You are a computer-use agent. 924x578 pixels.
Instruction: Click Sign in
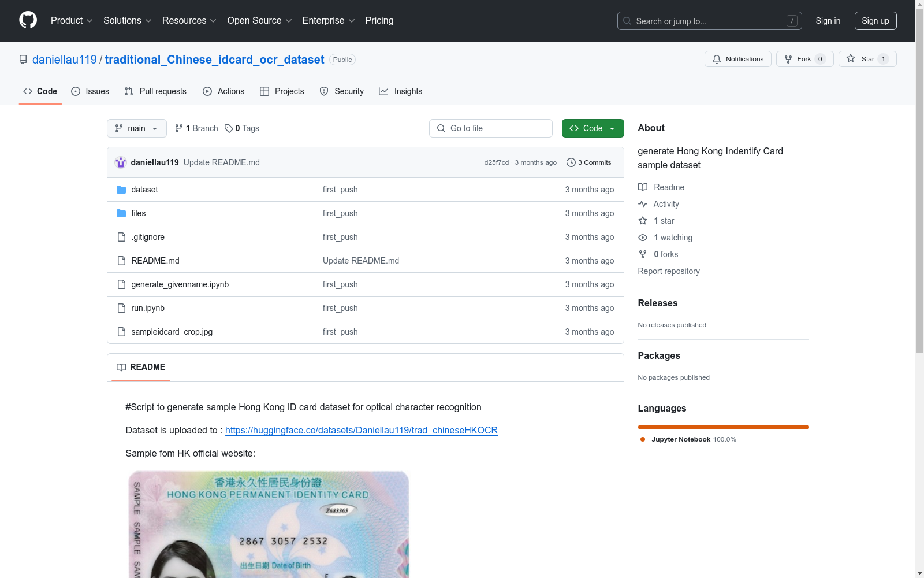828,21
